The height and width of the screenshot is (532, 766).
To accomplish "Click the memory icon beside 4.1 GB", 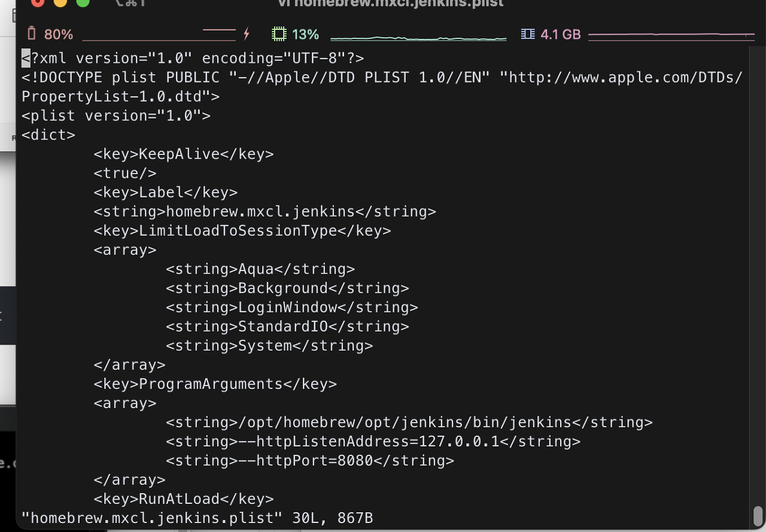I will 528,34.
